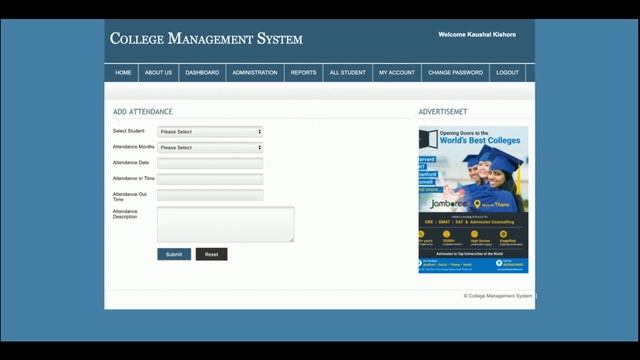Expand the Select Student dropdown
This screenshot has width=640, height=360.
click(210, 132)
